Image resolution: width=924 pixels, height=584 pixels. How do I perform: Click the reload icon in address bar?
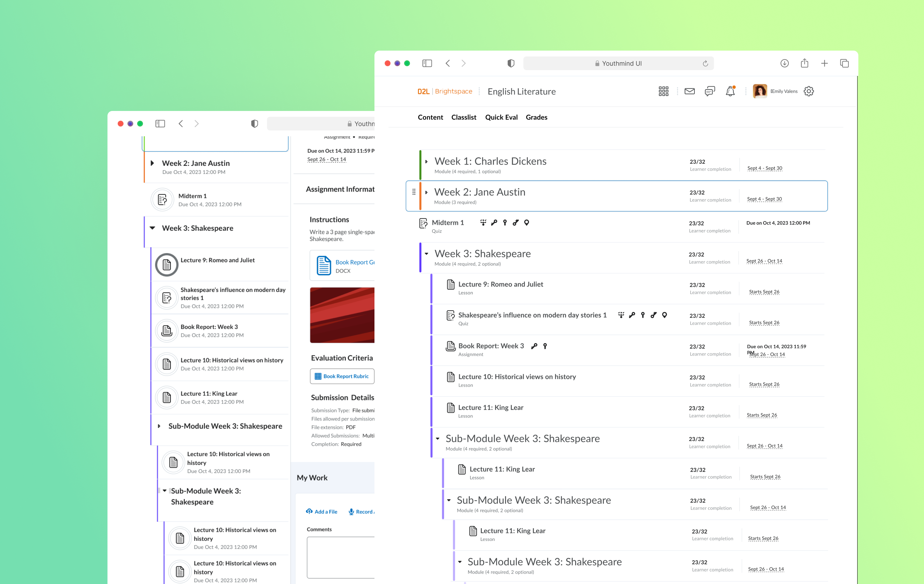(705, 64)
